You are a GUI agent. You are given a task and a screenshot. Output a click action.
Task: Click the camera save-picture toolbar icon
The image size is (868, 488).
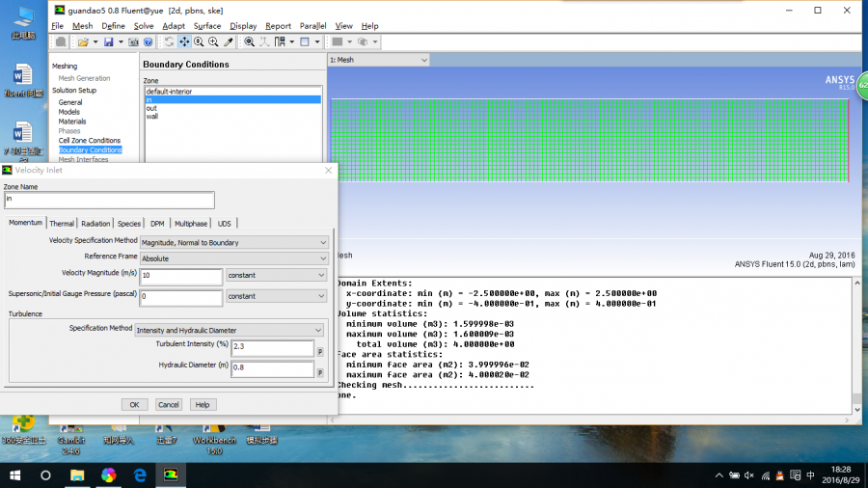coord(134,42)
